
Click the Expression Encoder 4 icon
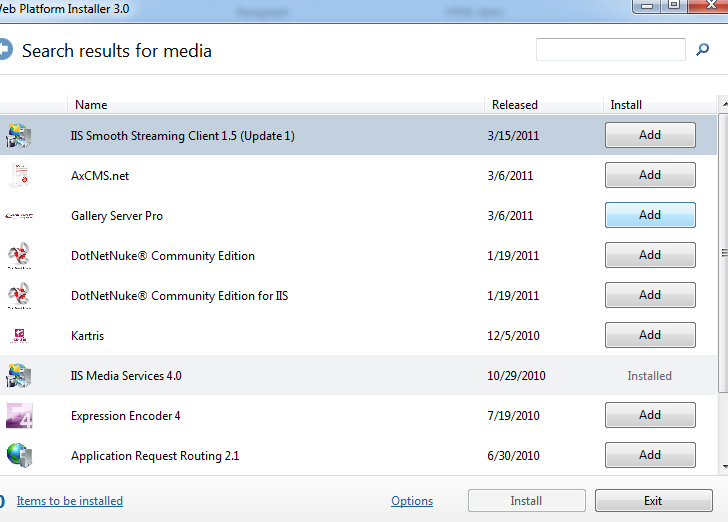[x=19, y=415]
